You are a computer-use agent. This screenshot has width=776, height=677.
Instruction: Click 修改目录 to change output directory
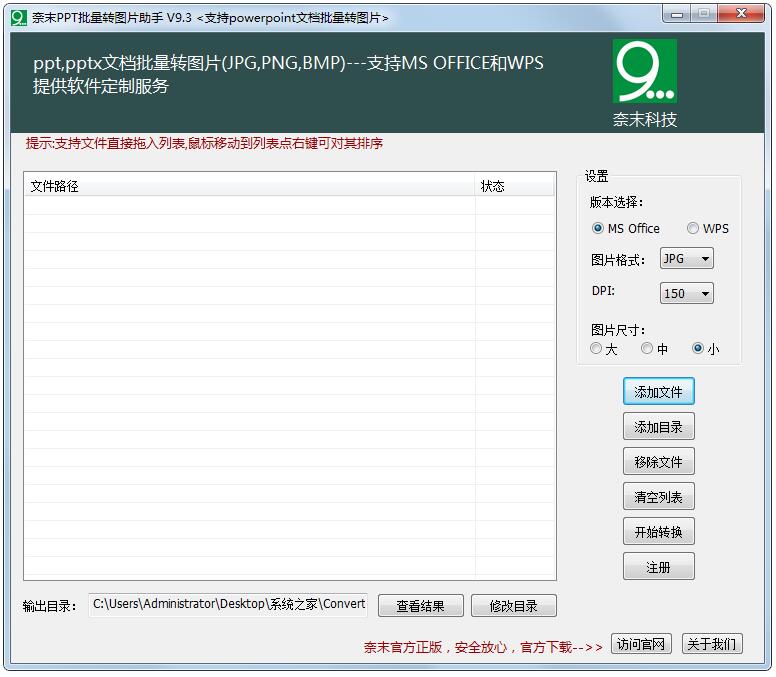click(x=513, y=606)
